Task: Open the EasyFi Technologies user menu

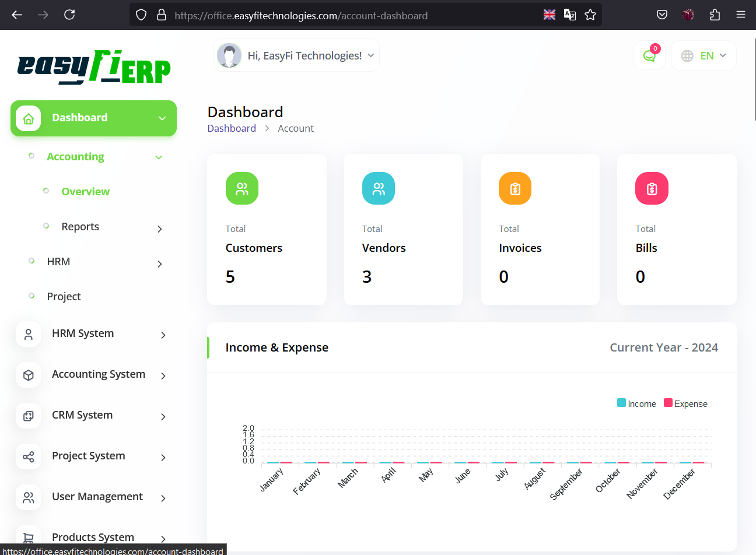Action: 296,55
